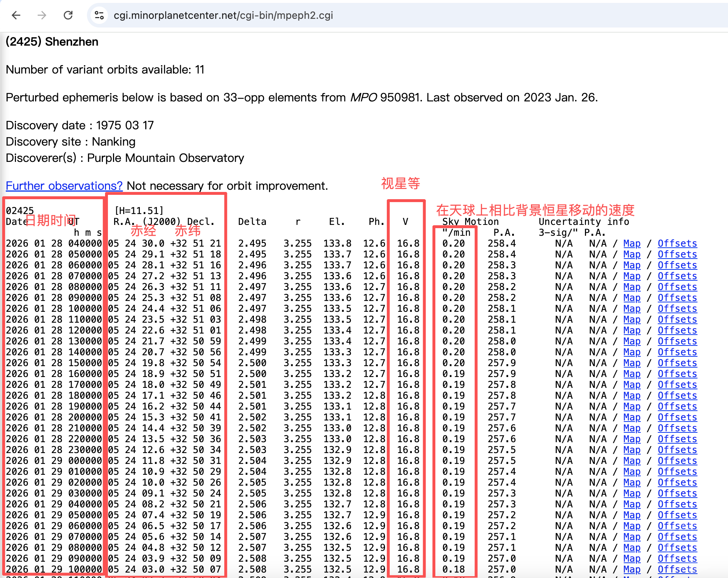This screenshot has width=728, height=578.
Task: Open site information icon in address bar
Action: point(99,15)
